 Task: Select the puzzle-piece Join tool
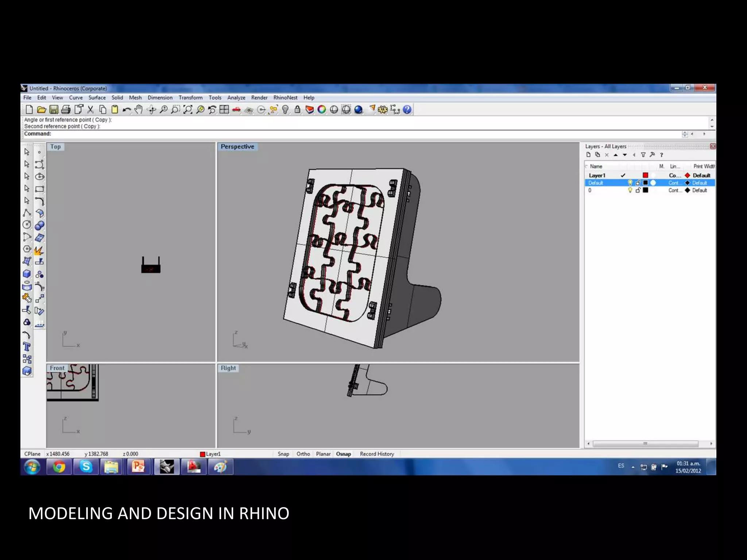tap(27, 298)
